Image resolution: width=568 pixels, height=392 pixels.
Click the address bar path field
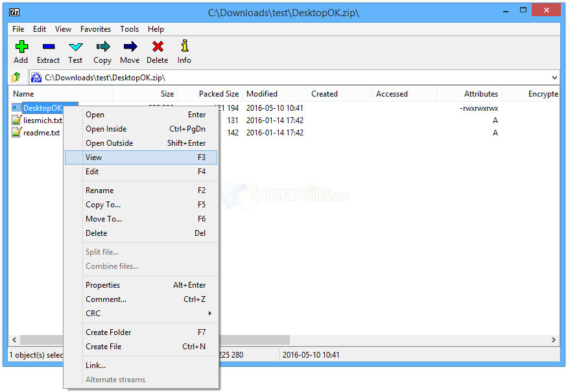(290, 78)
